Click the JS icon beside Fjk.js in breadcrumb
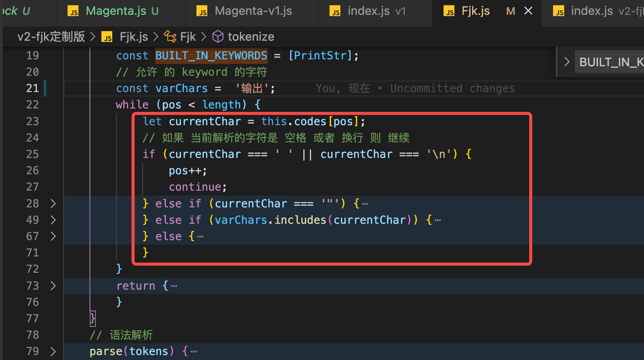644x360 pixels. pyautogui.click(x=107, y=37)
